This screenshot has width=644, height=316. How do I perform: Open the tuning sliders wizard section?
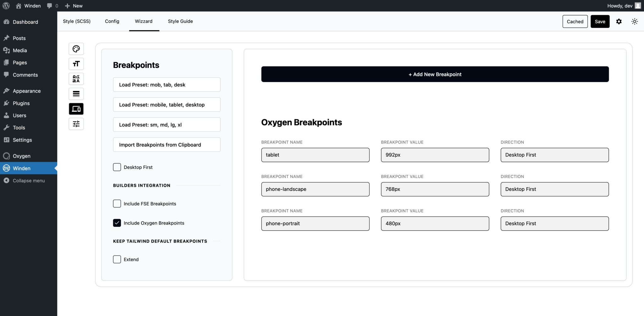[76, 124]
